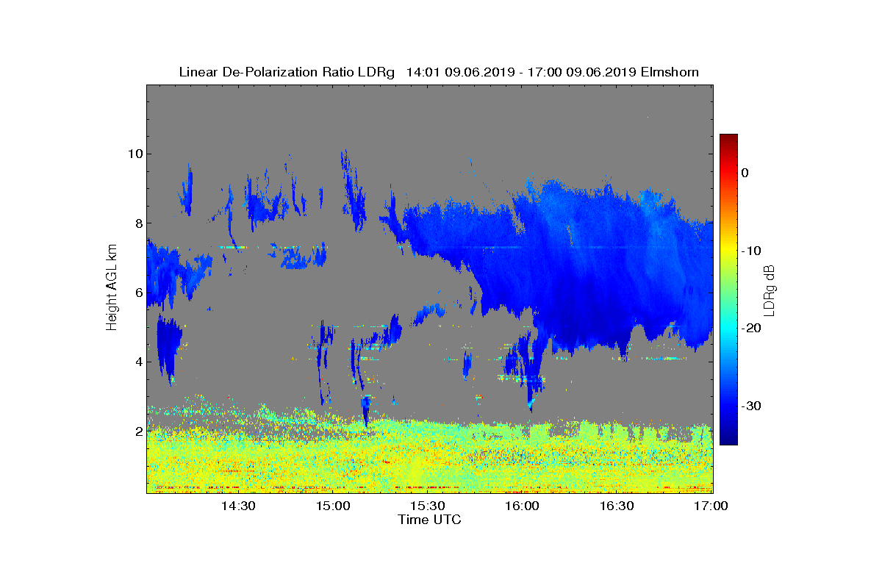The width and height of the screenshot is (882, 588).
Task: Click the height tick label 4
Action: point(137,361)
